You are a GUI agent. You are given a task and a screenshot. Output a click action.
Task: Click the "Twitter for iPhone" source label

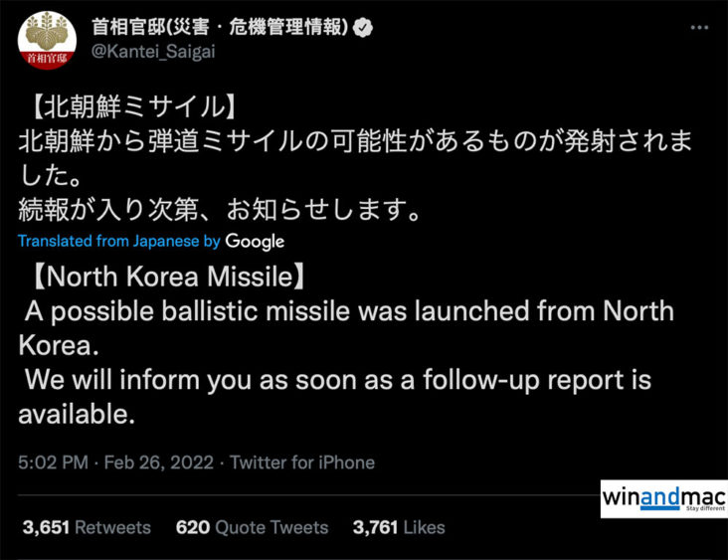[x=302, y=463]
